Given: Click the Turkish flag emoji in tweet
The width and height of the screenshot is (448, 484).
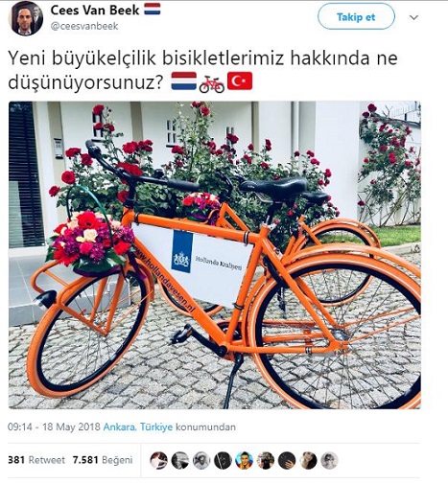Looking at the screenshot, I should [x=240, y=81].
